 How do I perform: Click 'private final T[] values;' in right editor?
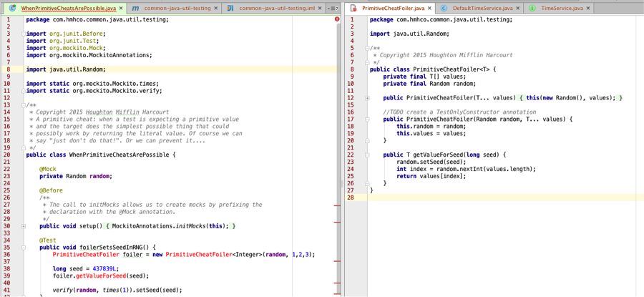[424, 77]
